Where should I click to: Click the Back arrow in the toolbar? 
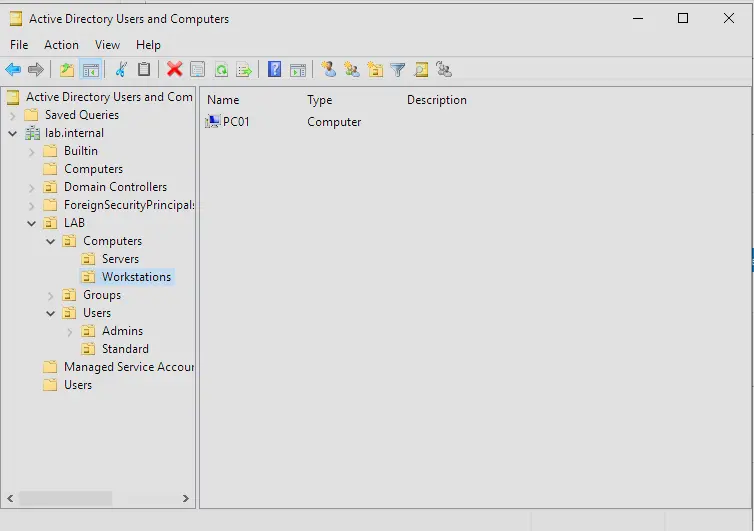tap(13, 70)
